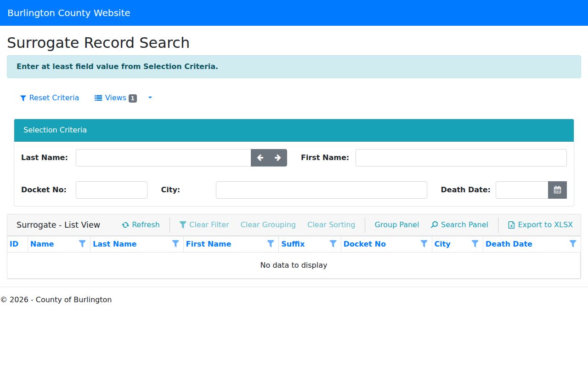588x368 pixels.
Task: Open filter for City column
Action: click(x=475, y=244)
